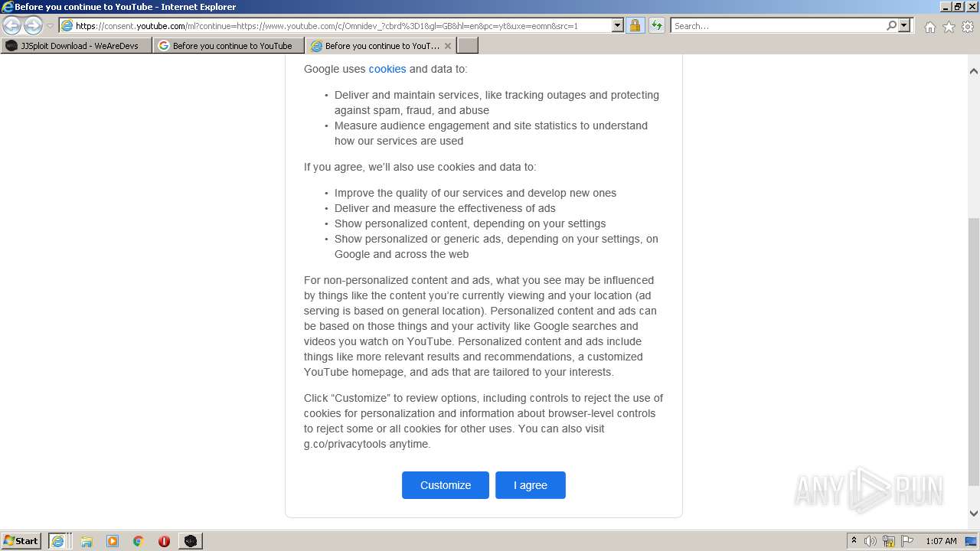Click the Search input box
This screenshot has width=980, height=551.
click(777, 25)
